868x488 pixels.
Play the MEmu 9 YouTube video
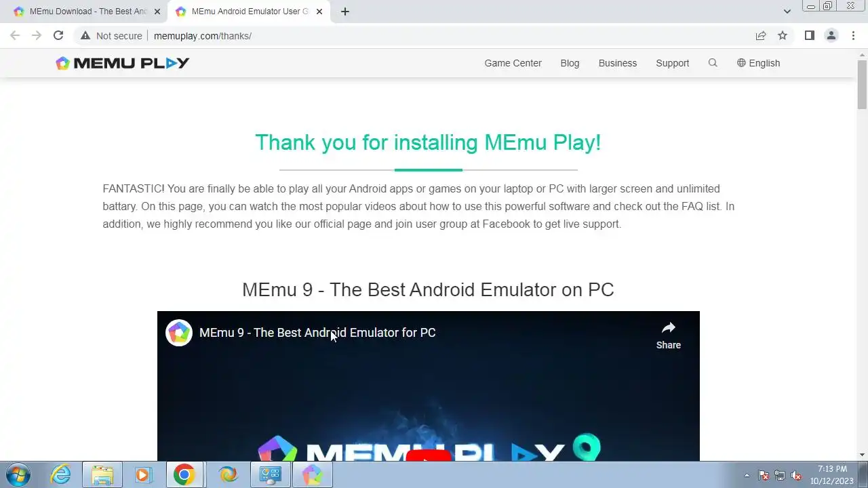tap(428, 456)
